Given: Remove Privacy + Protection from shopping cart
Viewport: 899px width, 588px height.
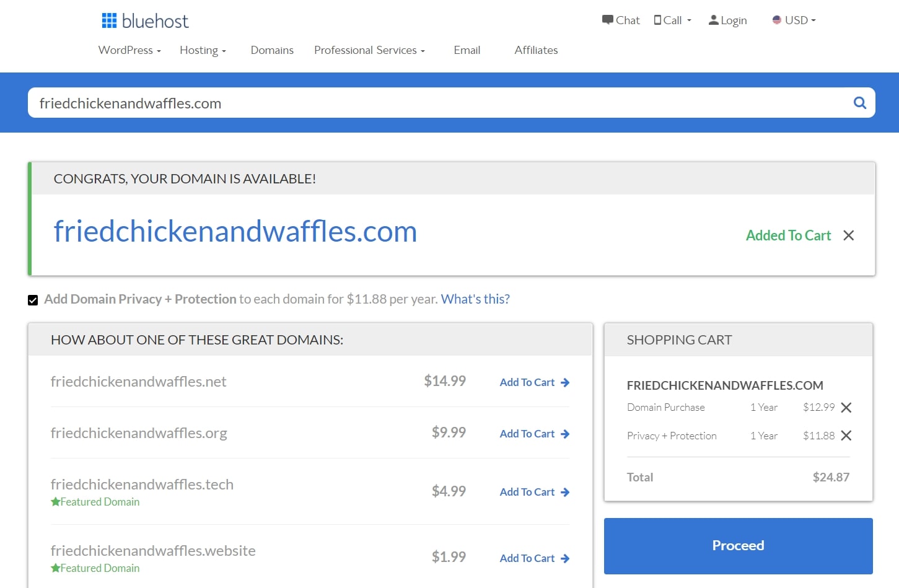Looking at the screenshot, I should click(846, 436).
